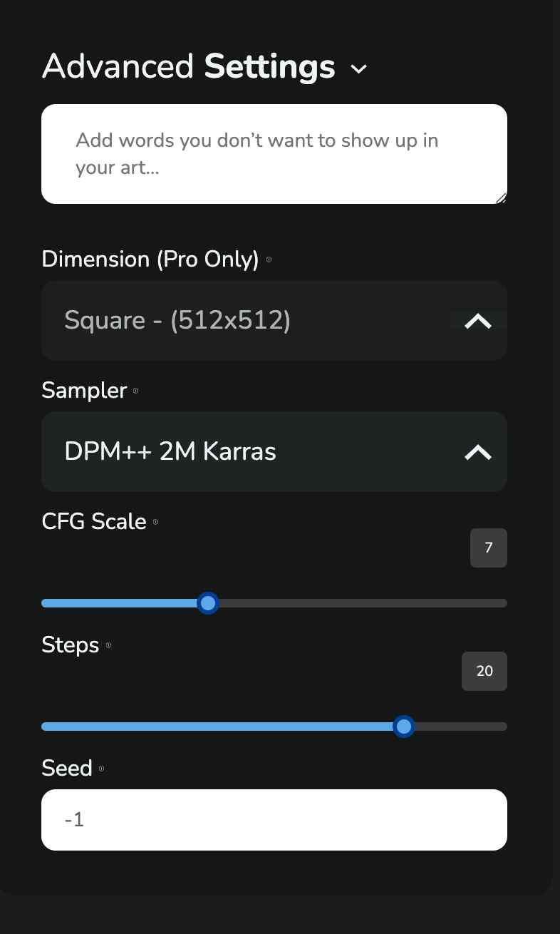Click the Steps slider handle

404,727
